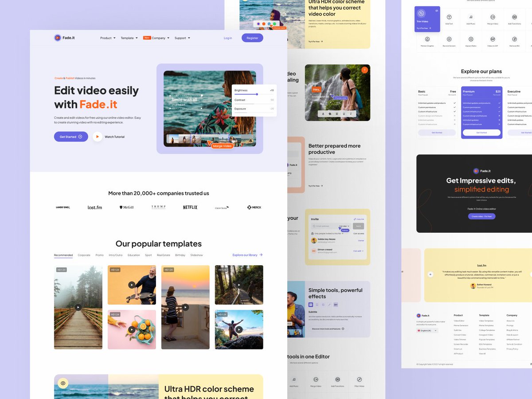Play the foggy boardwalk template thumbnail
Screen dimensions: 532x399
pos(78,307)
